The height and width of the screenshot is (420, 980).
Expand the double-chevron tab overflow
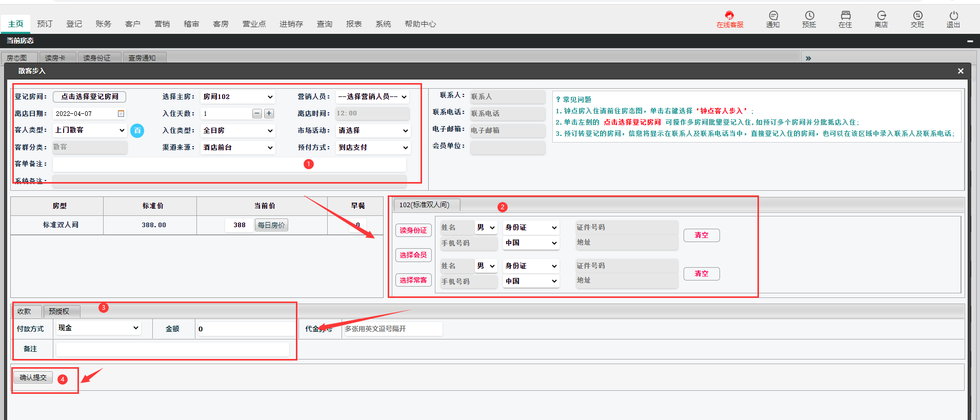point(808,58)
